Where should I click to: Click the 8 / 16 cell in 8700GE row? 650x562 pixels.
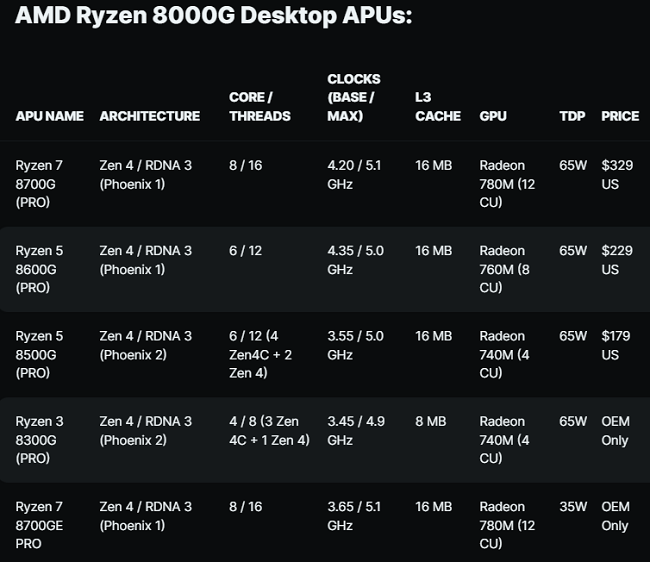pyautogui.click(x=245, y=507)
